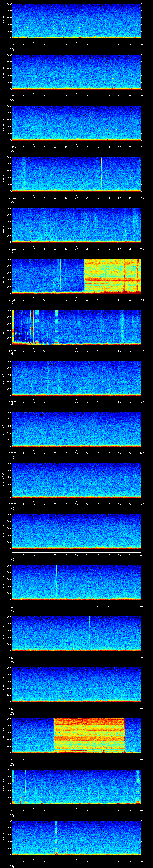Click the Frequency (Hz) axis label of the 9:14:00 panel
Viewport: 153px width, 868px height.
click(x=3, y=21)
